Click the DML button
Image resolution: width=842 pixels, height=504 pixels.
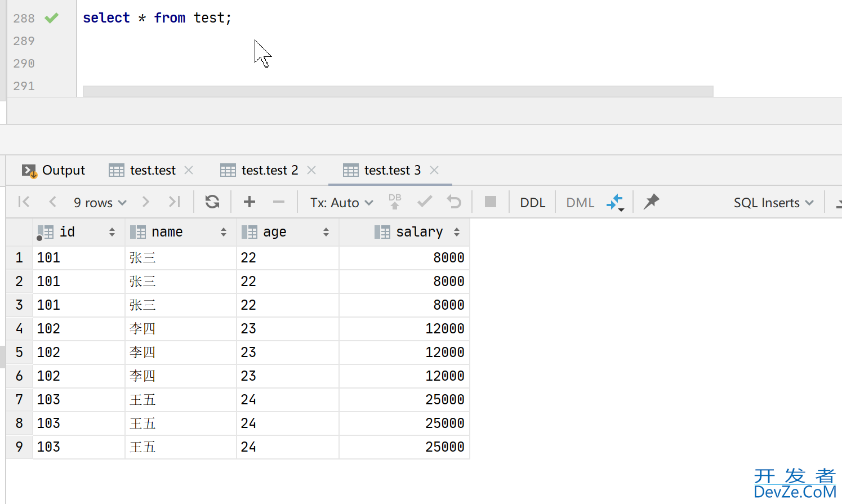580,202
